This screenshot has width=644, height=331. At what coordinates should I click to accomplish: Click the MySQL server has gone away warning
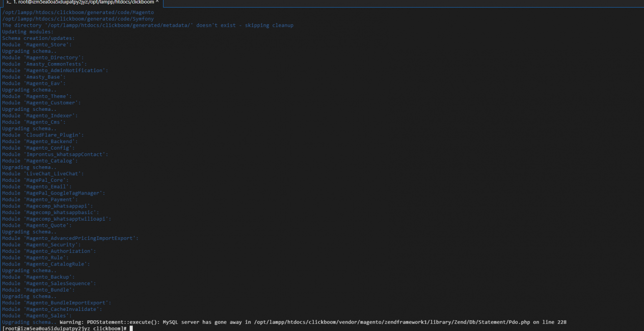pyautogui.click(x=211, y=322)
